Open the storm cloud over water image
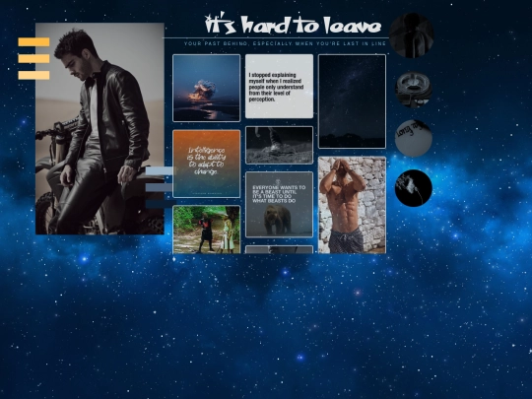This screenshot has height=399, width=532. click(206, 88)
